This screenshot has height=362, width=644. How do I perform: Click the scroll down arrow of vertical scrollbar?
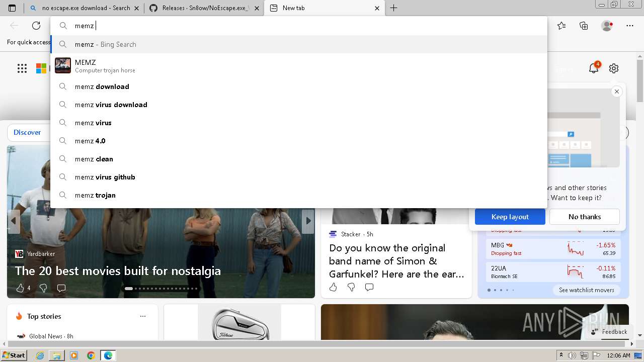[x=640, y=335]
